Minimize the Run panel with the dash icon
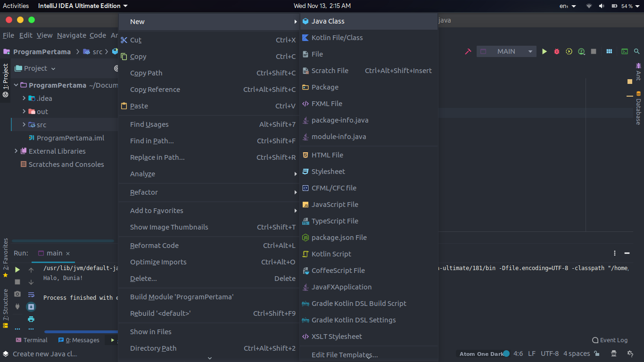This screenshot has height=362, width=644. pyautogui.click(x=627, y=253)
